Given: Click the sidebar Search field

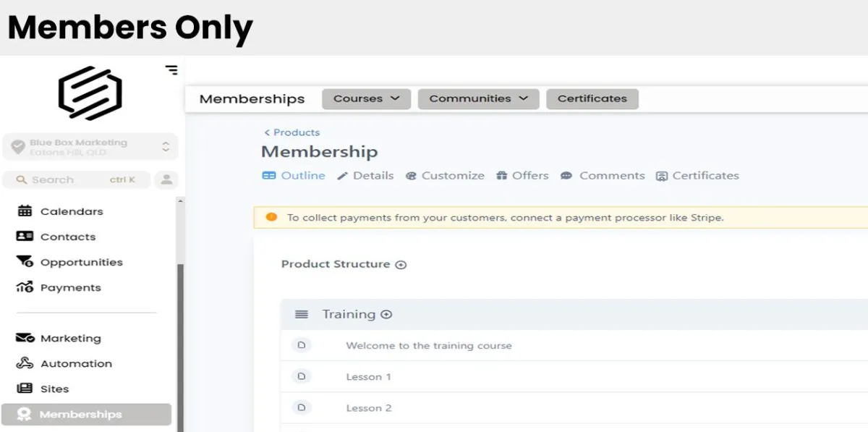Looking at the screenshot, I should pos(76,179).
